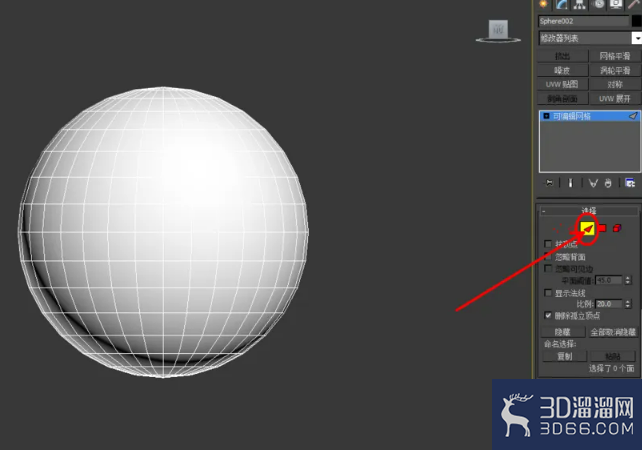The height and width of the screenshot is (450, 642).
Task: Toggle Show End Result icon
Action: click(x=570, y=183)
